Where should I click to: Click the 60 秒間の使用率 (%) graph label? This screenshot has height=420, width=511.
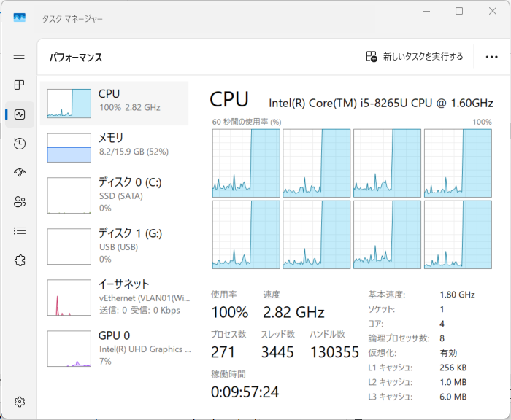247,122
